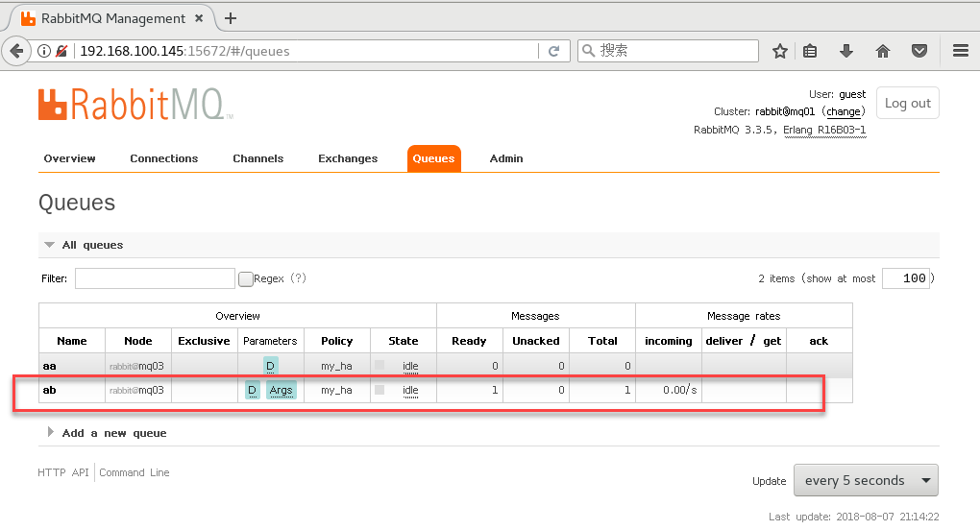Sort by Total column header
The width and height of the screenshot is (980, 530).
click(x=602, y=341)
